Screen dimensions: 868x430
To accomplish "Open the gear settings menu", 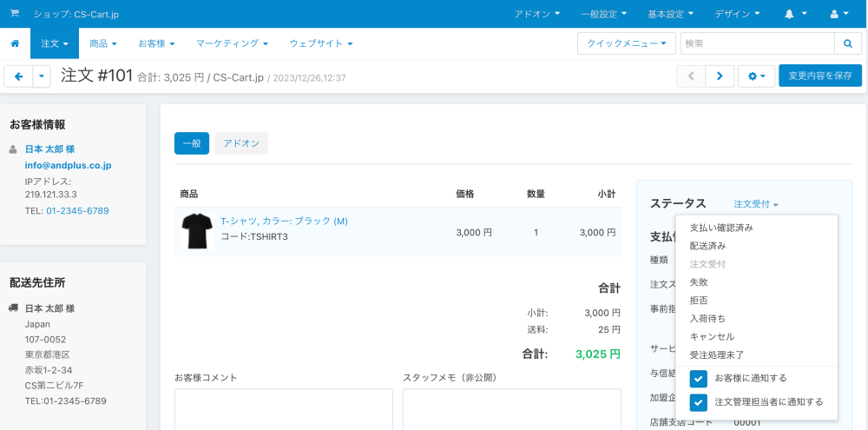I will pos(756,76).
